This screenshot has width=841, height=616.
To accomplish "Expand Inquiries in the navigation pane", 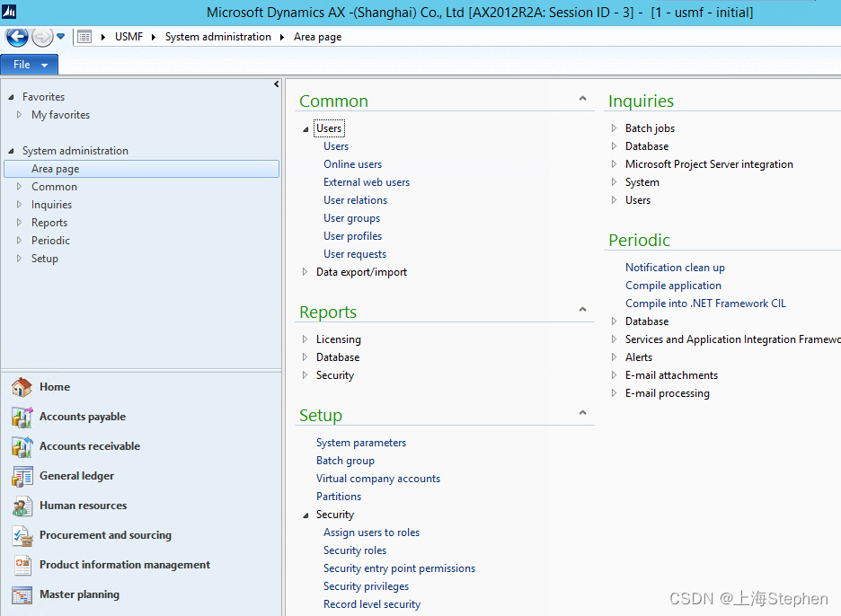I will pyautogui.click(x=19, y=205).
